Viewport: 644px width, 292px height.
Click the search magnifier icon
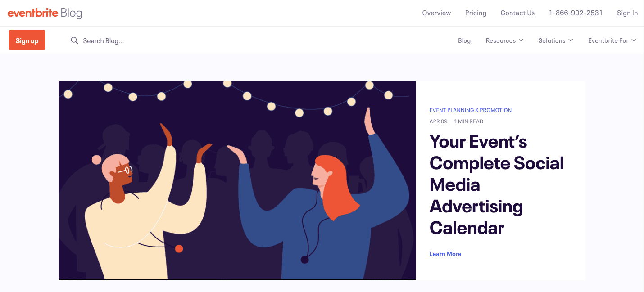click(x=74, y=40)
